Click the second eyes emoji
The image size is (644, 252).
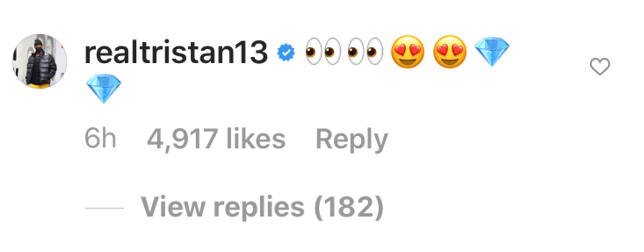(x=365, y=53)
